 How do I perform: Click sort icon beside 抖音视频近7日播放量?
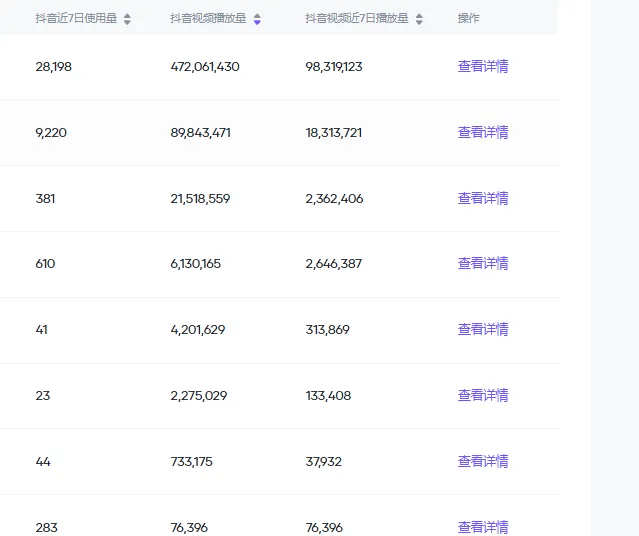(x=419, y=19)
